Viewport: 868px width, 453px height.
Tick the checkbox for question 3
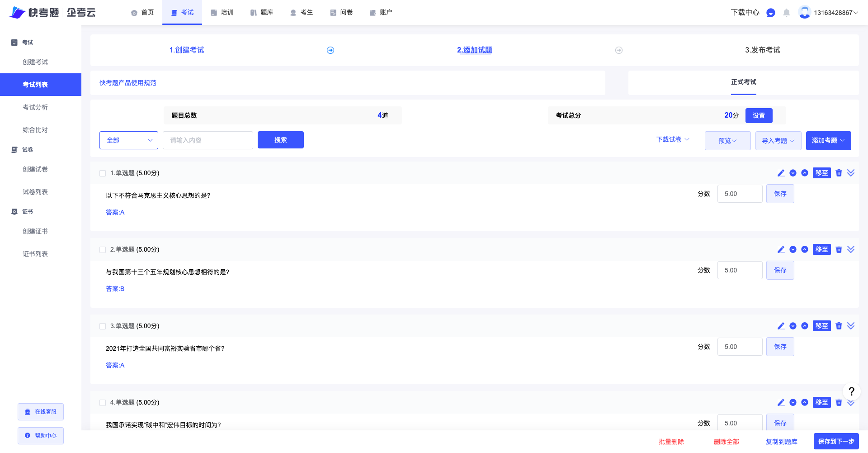click(x=103, y=326)
